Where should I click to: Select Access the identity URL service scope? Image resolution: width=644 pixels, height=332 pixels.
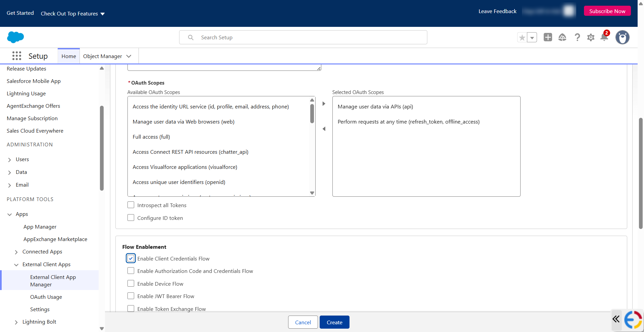tap(211, 107)
